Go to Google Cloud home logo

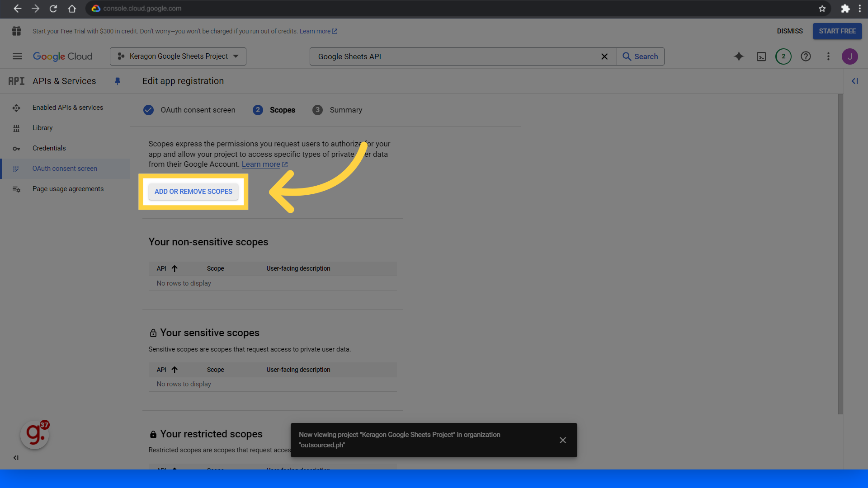pyautogui.click(x=62, y=56)
